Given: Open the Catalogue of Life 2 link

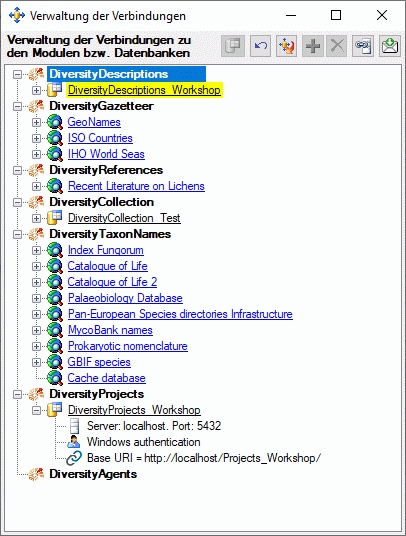Looking at the screenshot, I should pyautogui.click(x=112, y=282).
